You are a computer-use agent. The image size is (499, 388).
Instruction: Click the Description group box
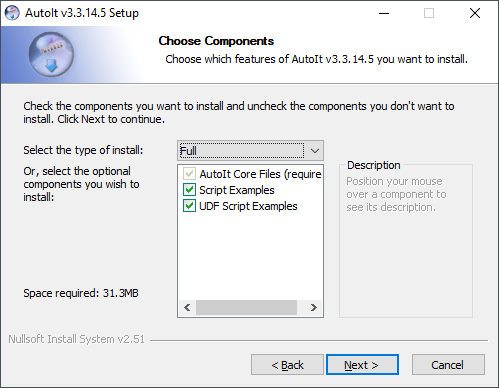[406, 239]
